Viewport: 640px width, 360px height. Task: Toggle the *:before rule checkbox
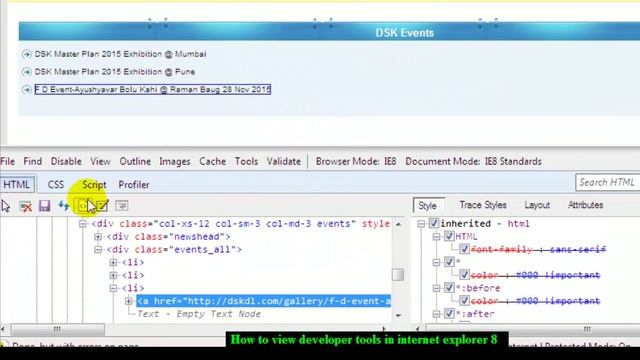449,288
